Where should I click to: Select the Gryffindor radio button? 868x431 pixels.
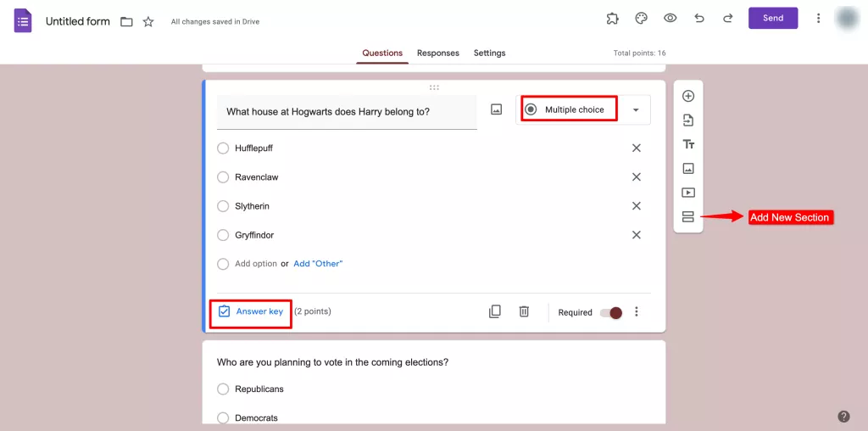223,235
